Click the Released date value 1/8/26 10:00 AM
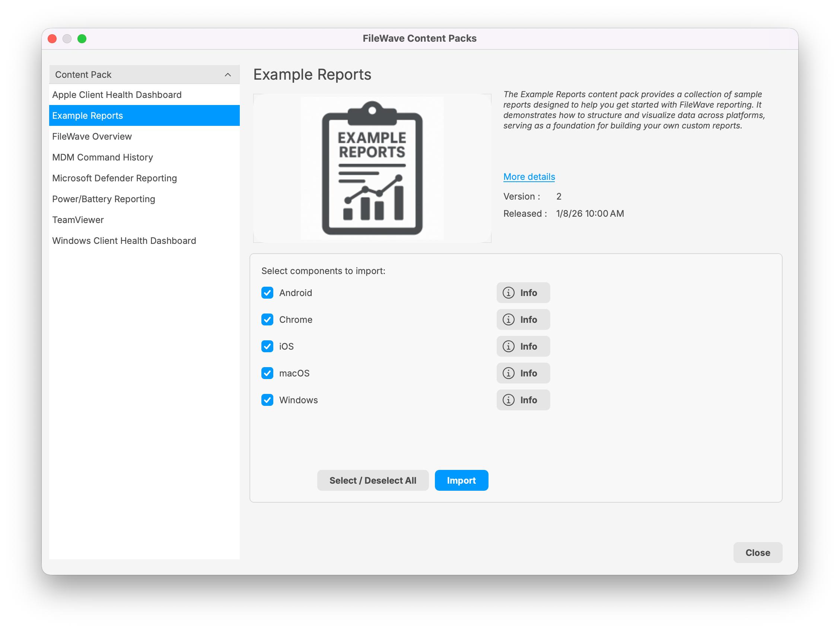 (x=590, y=213)
